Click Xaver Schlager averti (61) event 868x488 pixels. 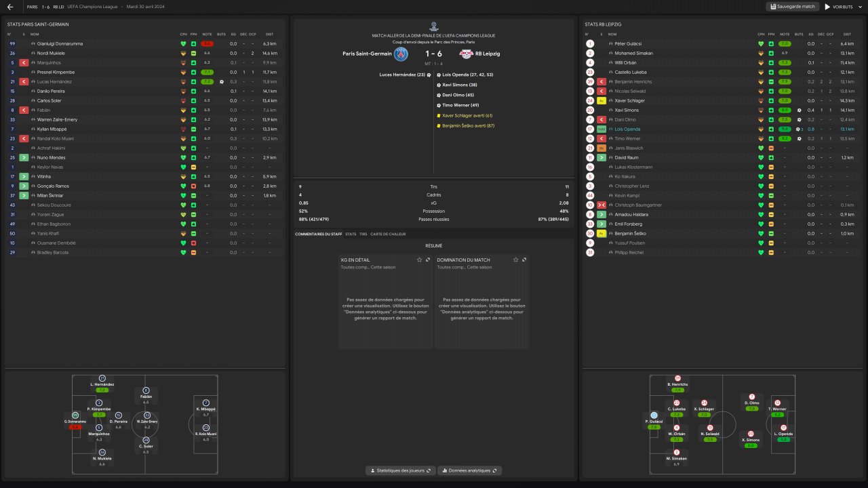coord(467,115)
